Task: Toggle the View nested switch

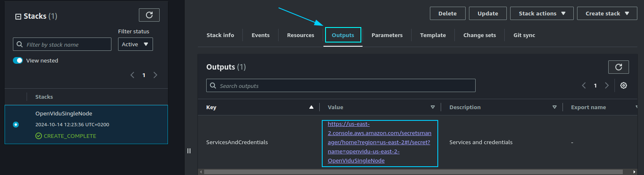Action: (18, 60)
